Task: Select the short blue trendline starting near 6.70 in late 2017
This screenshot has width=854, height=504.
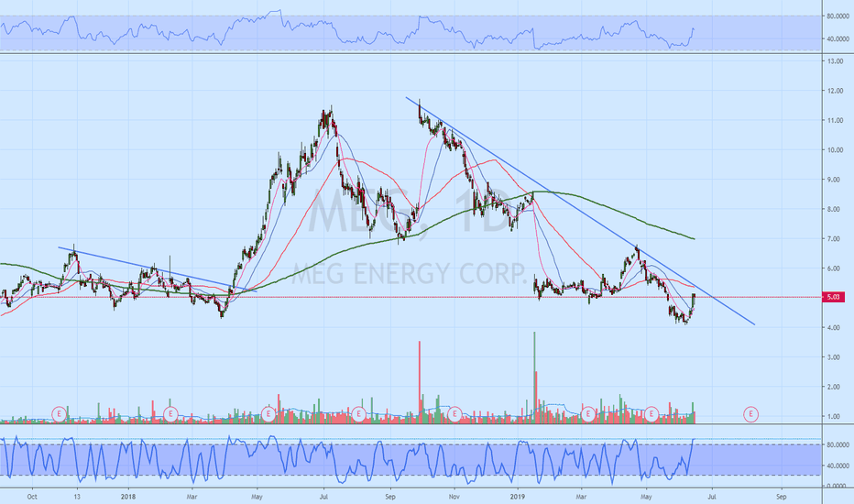Action: [x=158, y=269]
